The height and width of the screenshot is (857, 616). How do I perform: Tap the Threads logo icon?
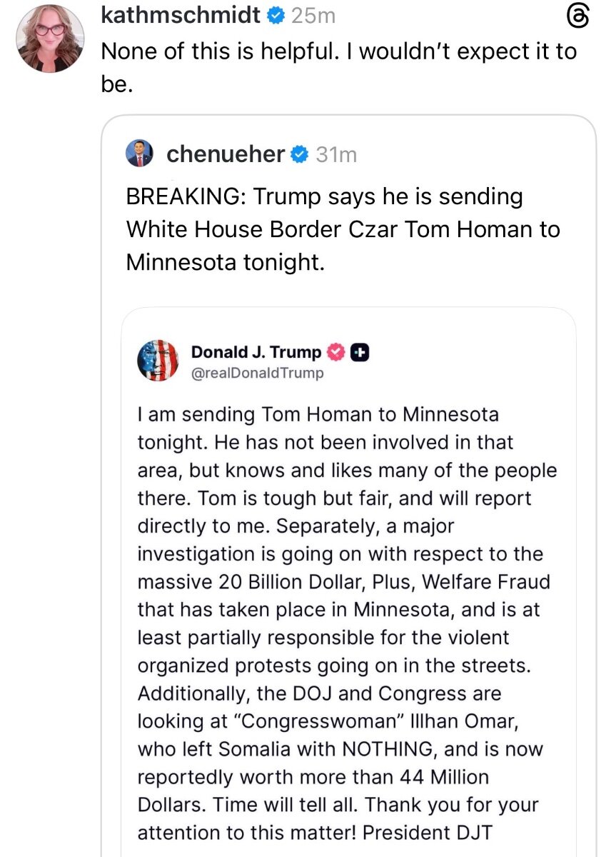tap(577, 16)
